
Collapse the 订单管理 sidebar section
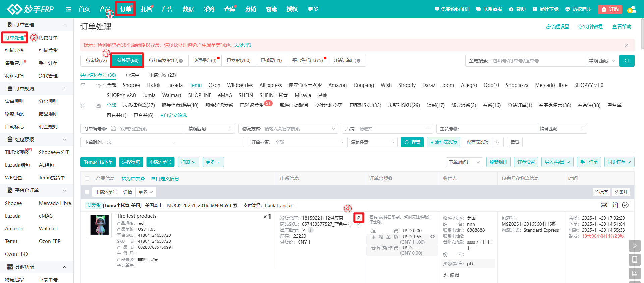(x=64, y=25)
